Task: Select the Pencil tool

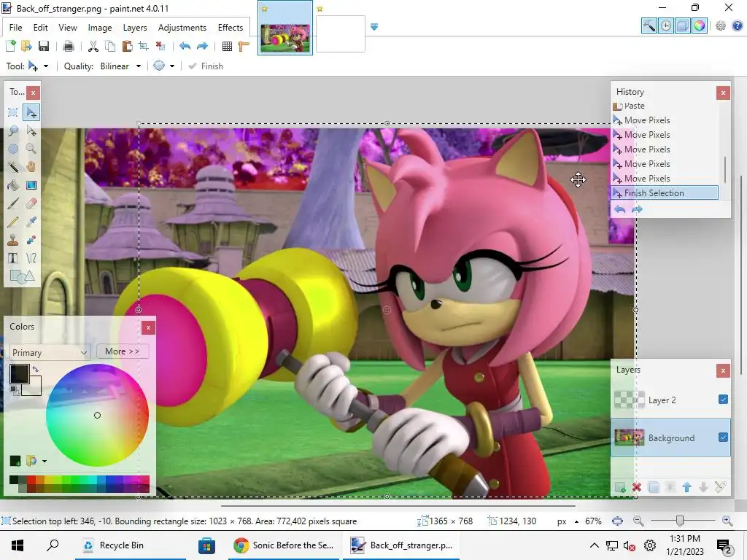Action: click(13, 222)
